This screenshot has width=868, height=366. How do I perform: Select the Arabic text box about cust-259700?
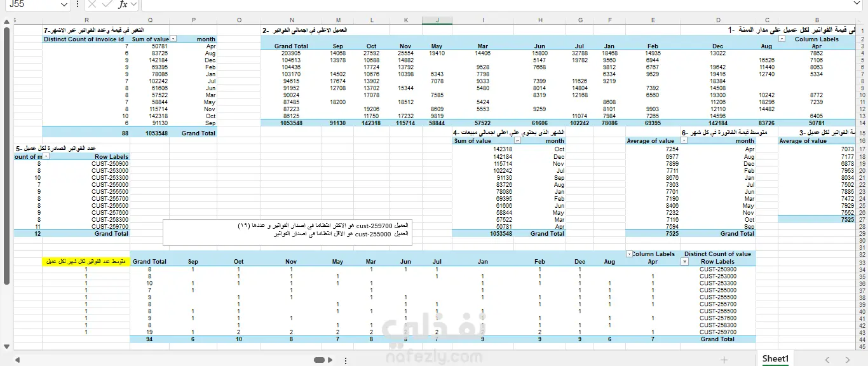click(287, 233)
